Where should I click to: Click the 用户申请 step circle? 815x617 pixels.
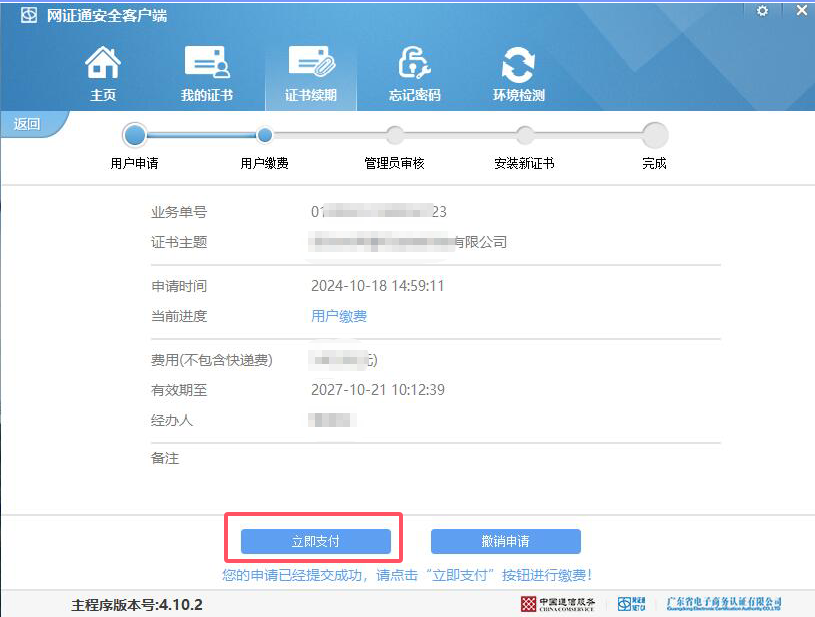tap(135, 135)
